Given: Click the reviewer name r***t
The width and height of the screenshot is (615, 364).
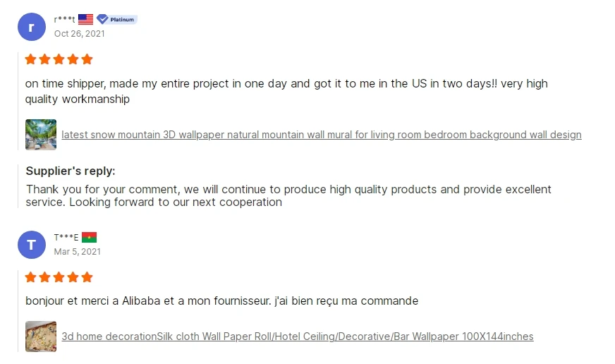Looking at the screenshot, I should [64, 20].
